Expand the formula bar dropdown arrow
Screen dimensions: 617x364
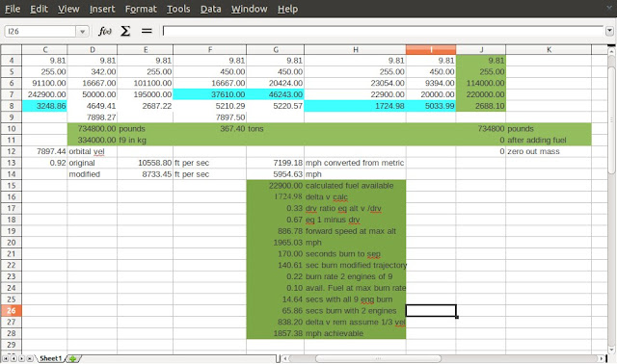coord(609,31)
